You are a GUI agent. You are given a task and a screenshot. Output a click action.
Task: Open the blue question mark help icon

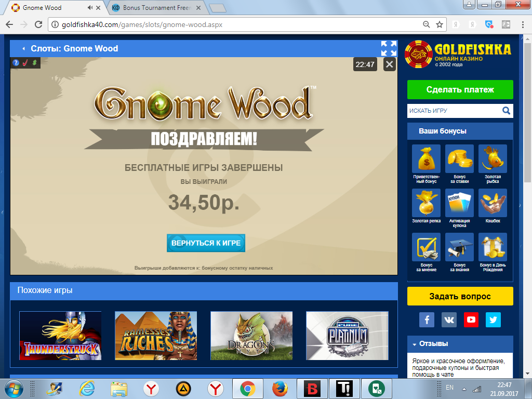tap(16, 63)
